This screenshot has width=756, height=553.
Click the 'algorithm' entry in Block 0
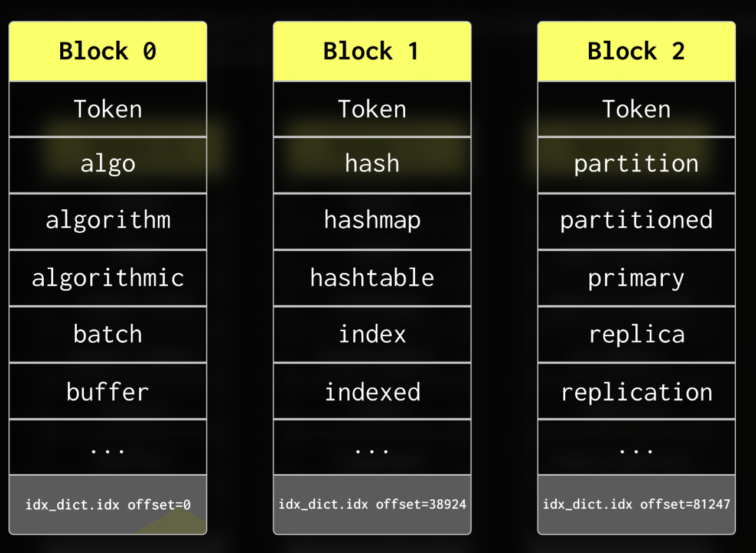pyautogui.click(x=107, y=221)
